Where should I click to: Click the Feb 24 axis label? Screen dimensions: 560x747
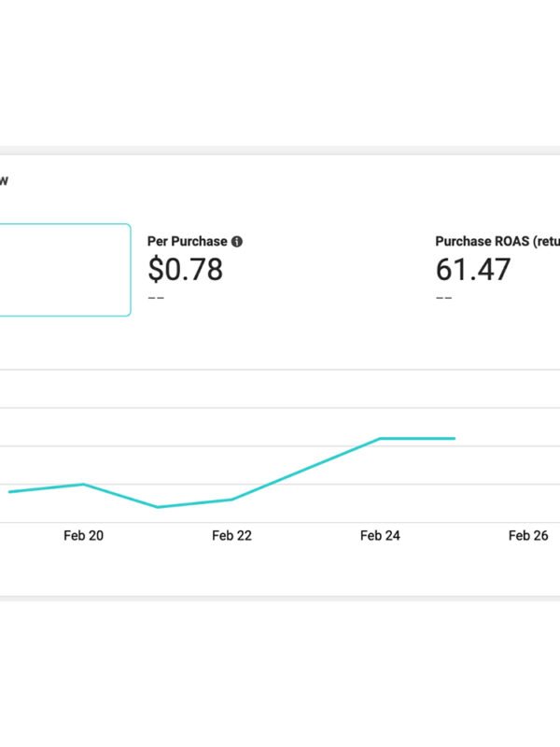pos(380,535)
